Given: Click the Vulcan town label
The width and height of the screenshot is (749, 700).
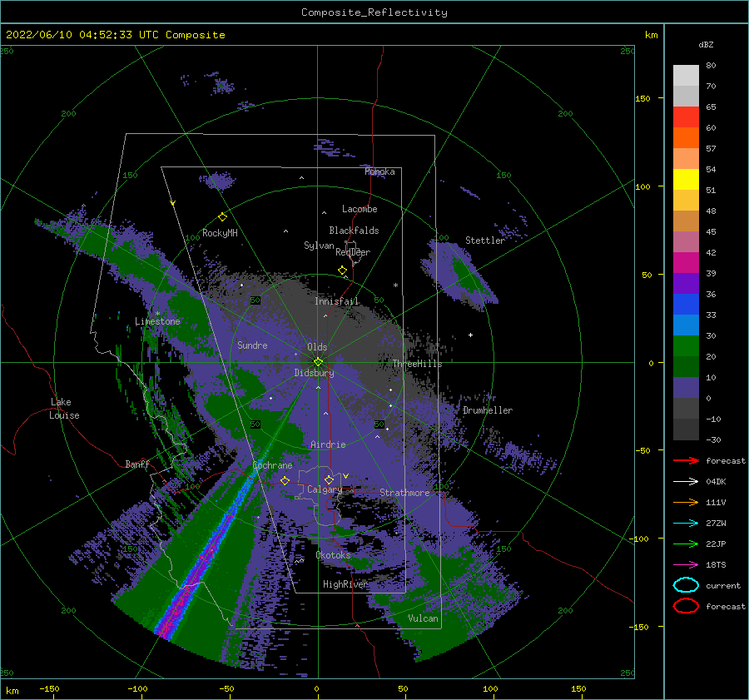Looking at the screenshot, I should [424, 618].
